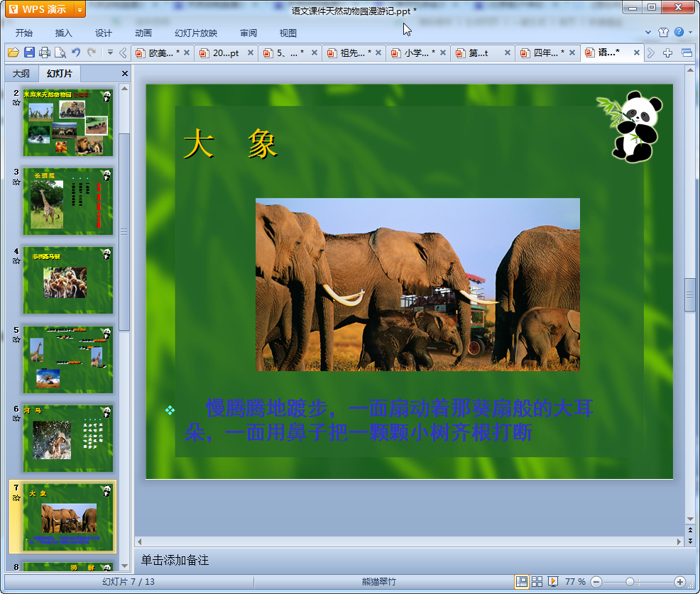Open the document window list icon
The height and width of the screenshot is (594, 700).
click(687, 53)
